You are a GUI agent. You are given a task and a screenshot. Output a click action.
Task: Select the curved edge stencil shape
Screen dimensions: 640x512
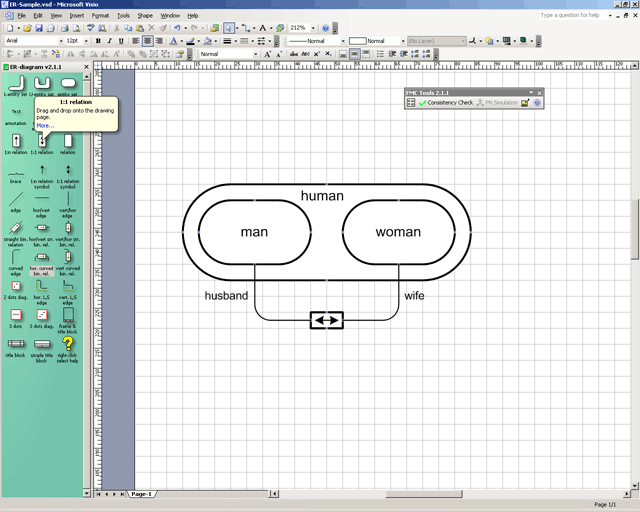[16, 257]
